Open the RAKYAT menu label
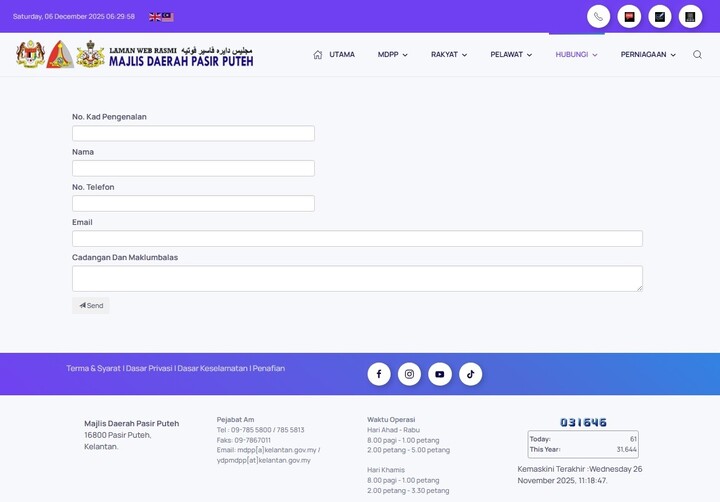720x502 pixels. click(444, 55)
